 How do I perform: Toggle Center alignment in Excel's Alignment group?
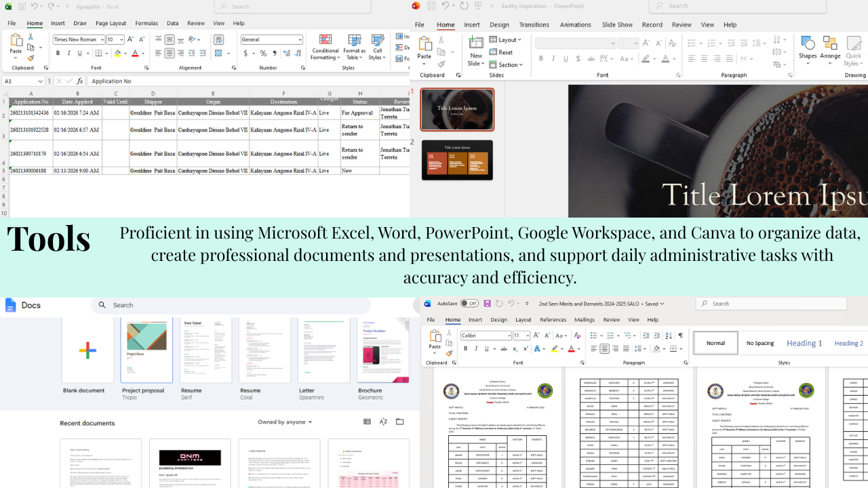click(x=170, y=53)
